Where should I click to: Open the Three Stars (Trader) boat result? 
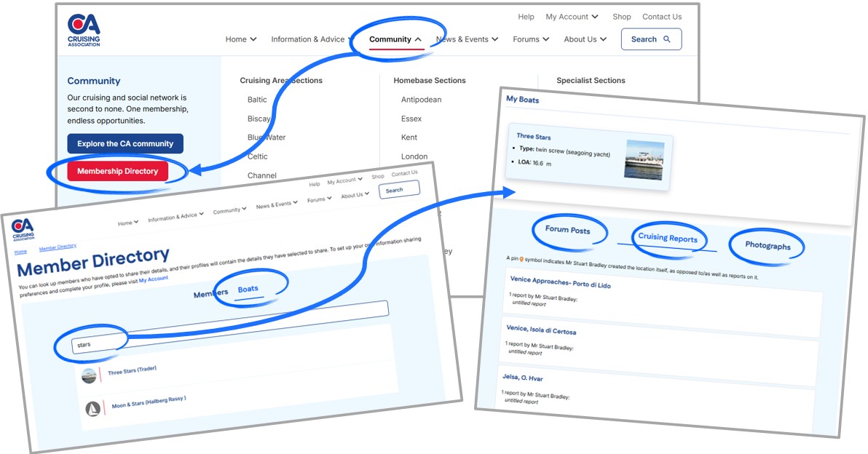click(x=132, y=370)
